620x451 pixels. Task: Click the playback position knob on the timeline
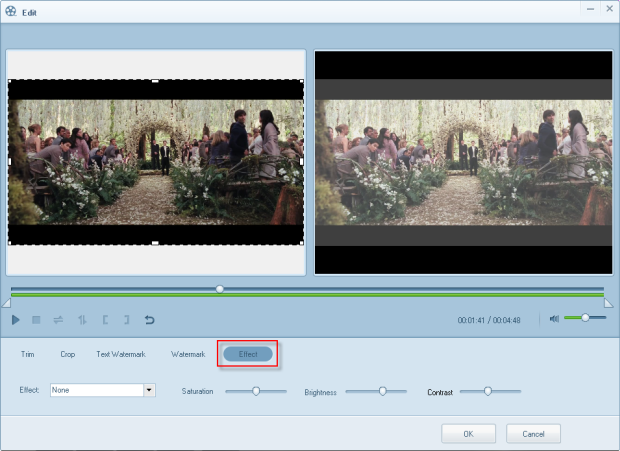[x=220, y=288]
